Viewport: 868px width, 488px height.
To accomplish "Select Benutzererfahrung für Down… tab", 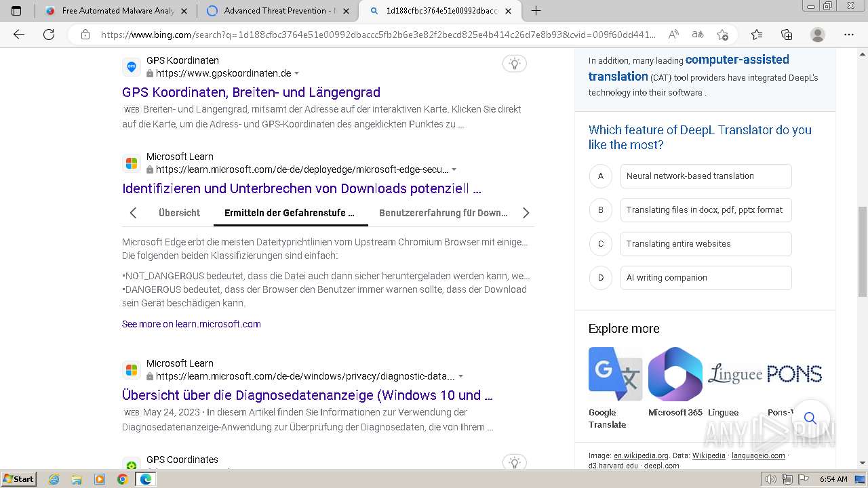I will pos(443,213).
